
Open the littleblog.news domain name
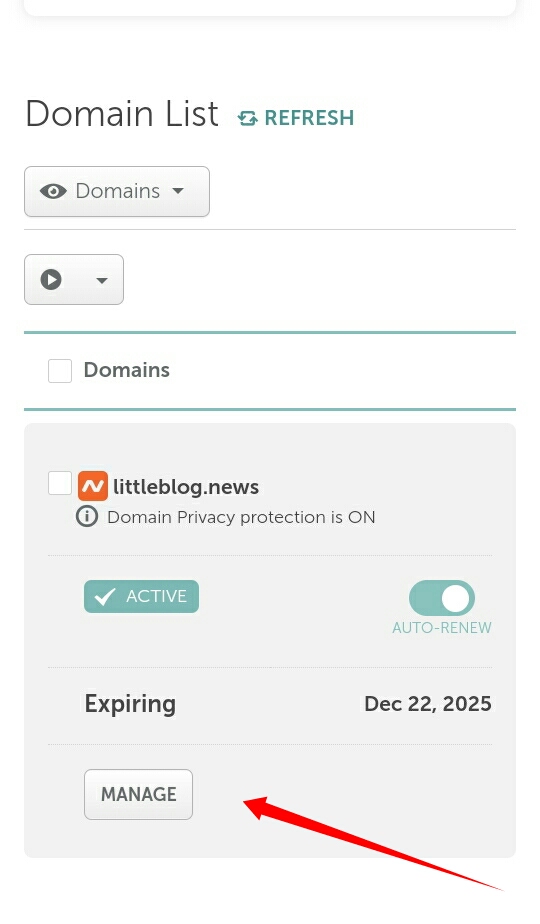[186, 487]
